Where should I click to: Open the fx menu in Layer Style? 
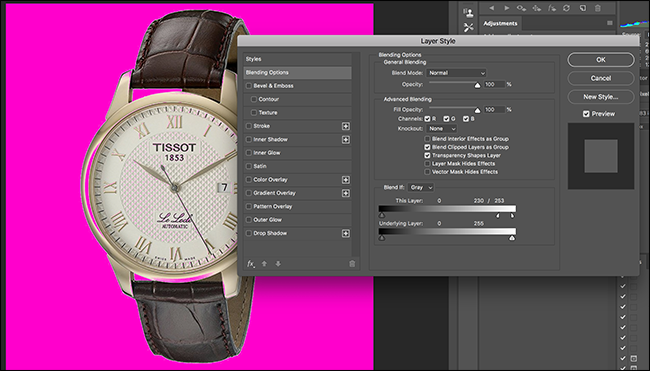pos(250,264)
